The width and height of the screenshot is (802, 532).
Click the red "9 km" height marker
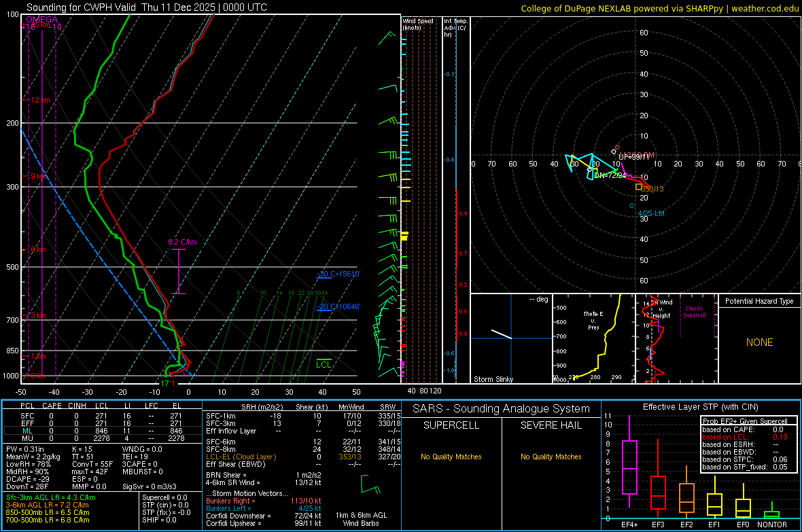tap(38, 176)
